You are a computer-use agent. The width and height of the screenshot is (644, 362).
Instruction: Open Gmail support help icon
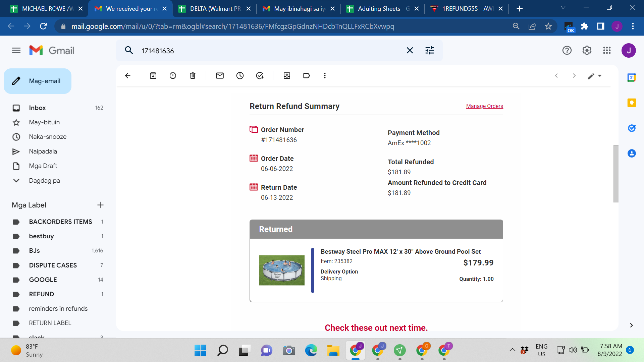tap(567, 50)
